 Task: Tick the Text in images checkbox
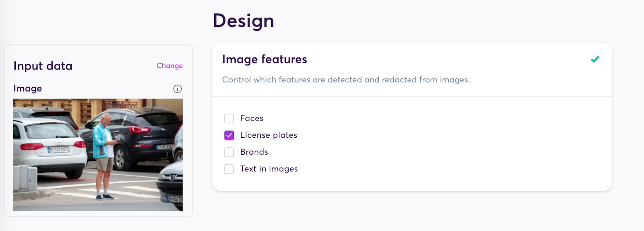229,169
